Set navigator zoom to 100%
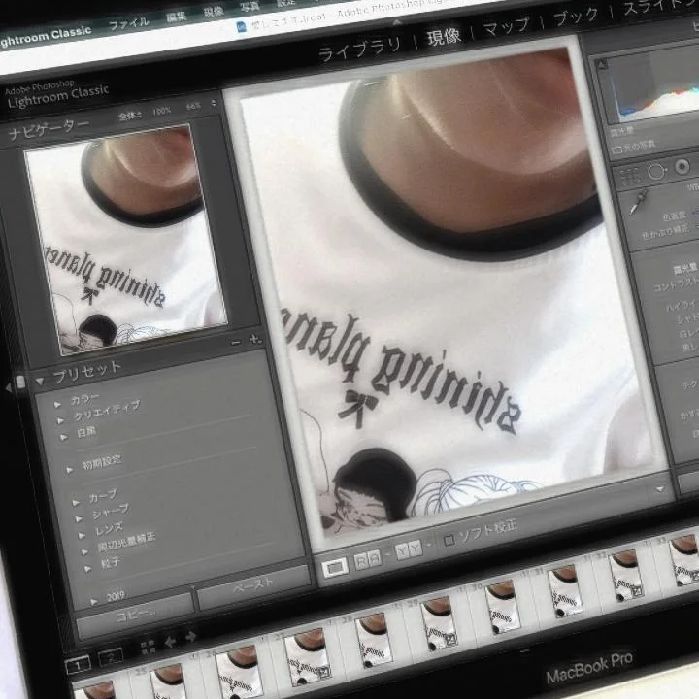Image resolution: width=699 pixels, height=699 pixels. click(x=162, y=111)
